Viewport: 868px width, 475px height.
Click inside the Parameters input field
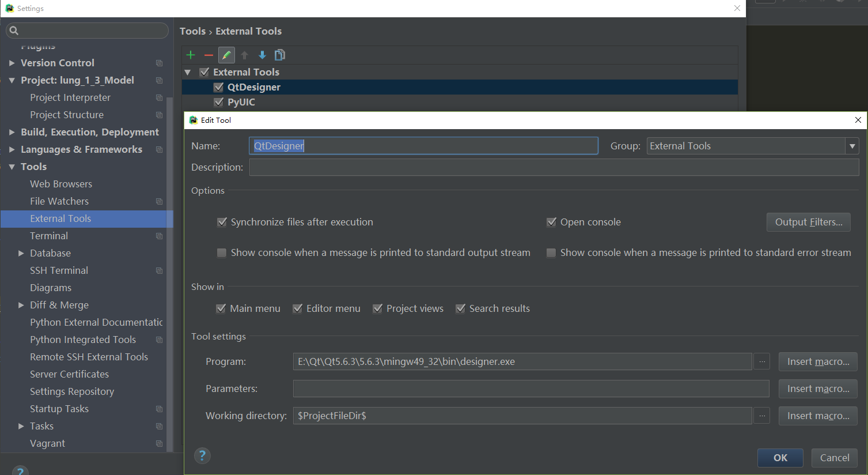(530, 389)
